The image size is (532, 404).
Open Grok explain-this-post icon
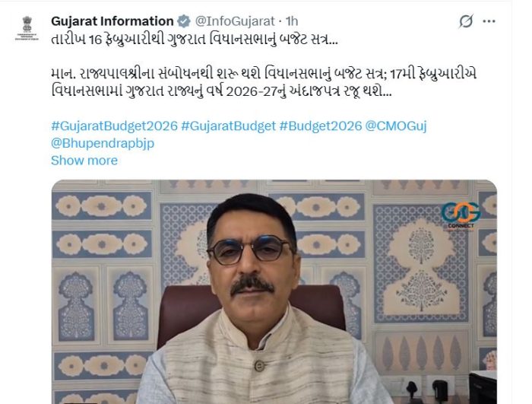point(466,21)
